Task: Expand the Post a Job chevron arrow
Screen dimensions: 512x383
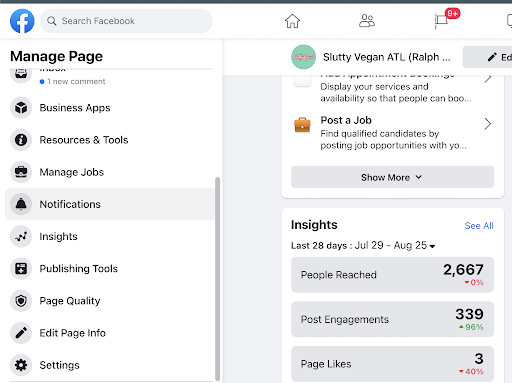Action: [488, 124]
